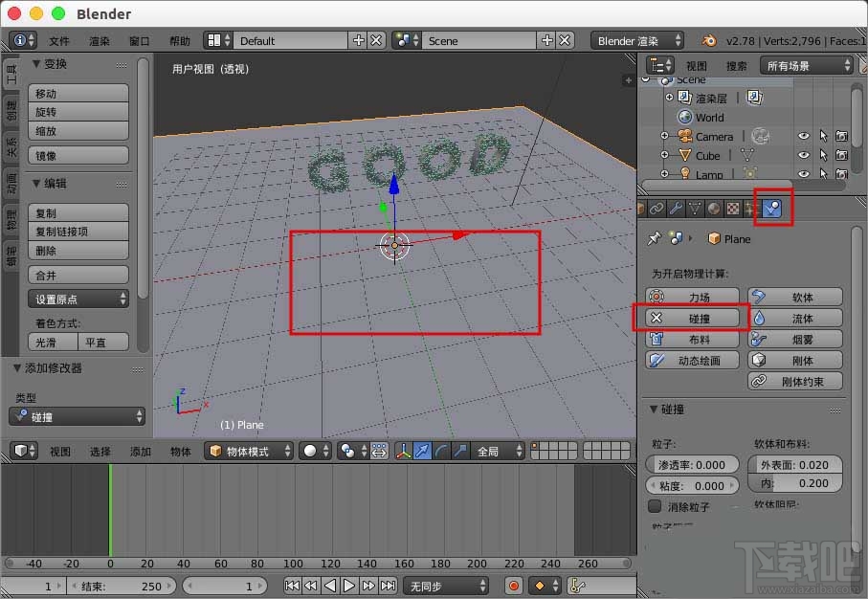The width and height of the screenshot is (868, 599).
Task: Toggle Camera visibility eye in Outliner
Action: [802, 136]
